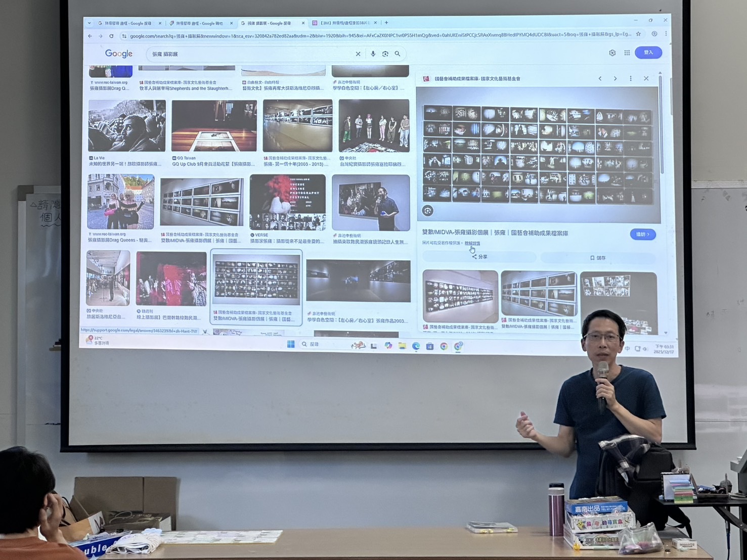Open the Drag Queens street photo thumbnail
This screenshot has width=747, height=560.
[120, 202]
